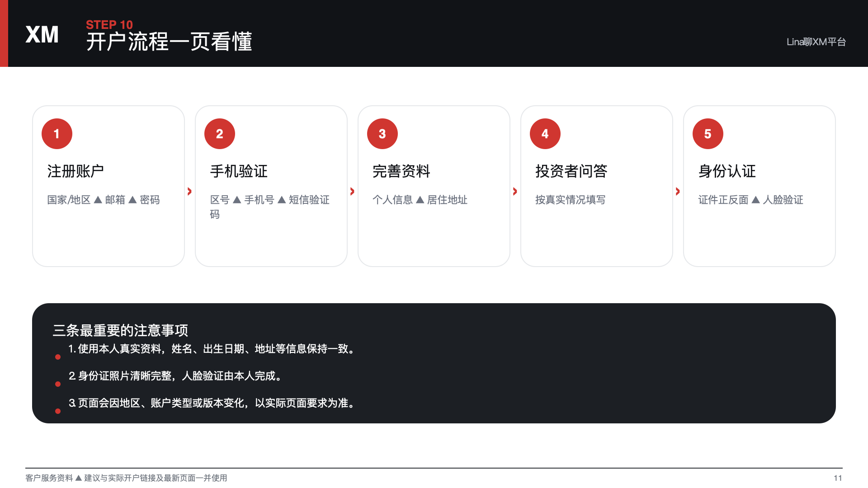
Task: Click the XM logo in header
Action: [x=42, y=34]
